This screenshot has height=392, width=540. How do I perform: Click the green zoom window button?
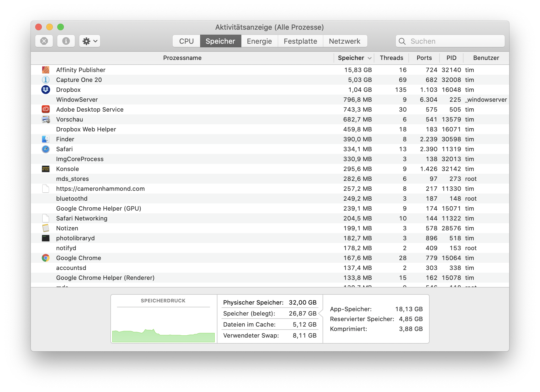click(61, 27)
